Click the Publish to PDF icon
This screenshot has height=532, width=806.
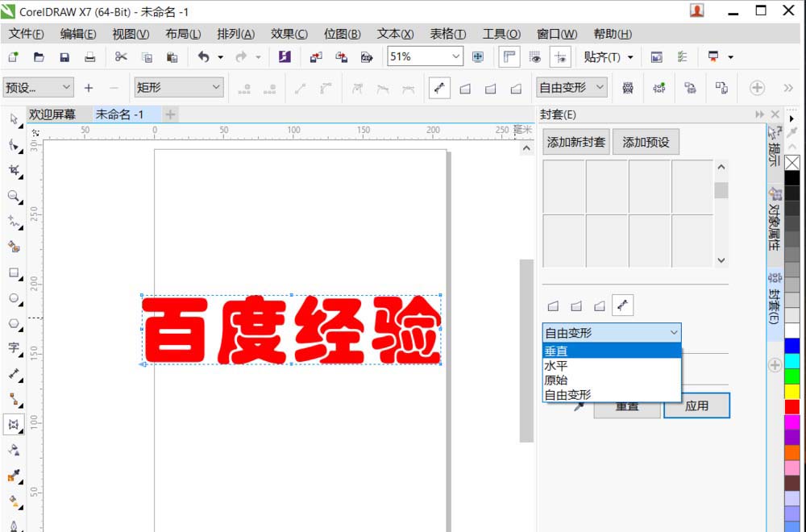click(367, 57)
